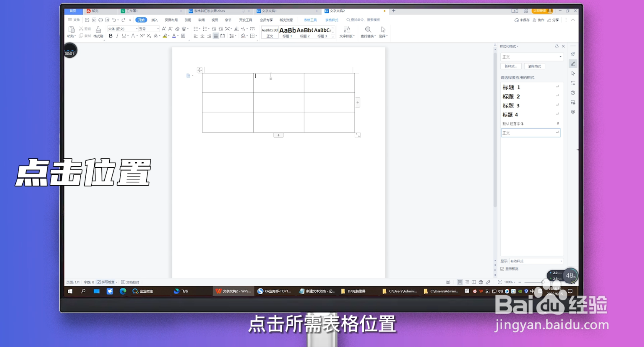Image resolution: width=644 pixels, height=347 pixels.
Task: Click the Increase font size icon
Action: click(164, 29)
